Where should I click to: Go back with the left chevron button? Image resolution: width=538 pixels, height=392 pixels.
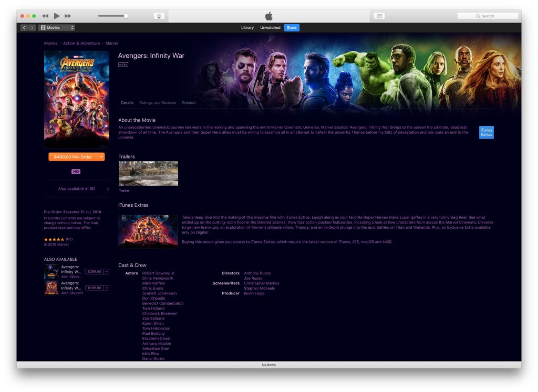tap(24, 27)
